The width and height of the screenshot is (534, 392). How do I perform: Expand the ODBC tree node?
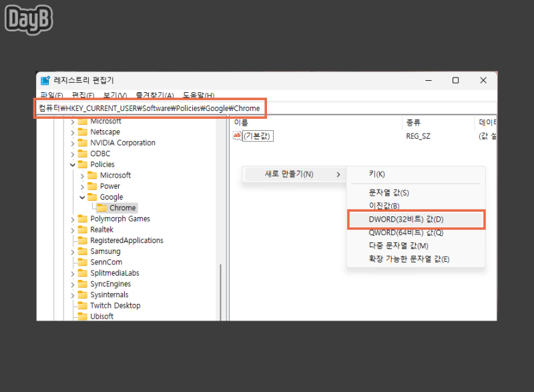[x=73, y=154]
